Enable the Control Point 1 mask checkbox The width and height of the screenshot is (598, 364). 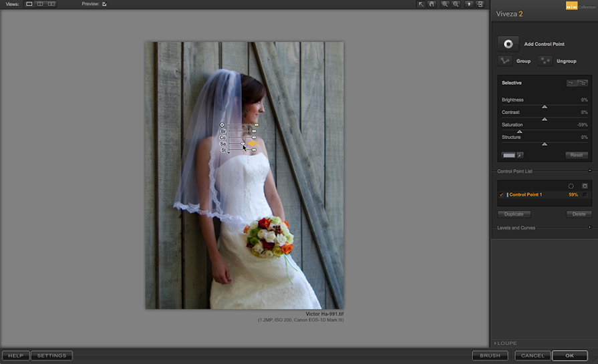tap(585, 195)
